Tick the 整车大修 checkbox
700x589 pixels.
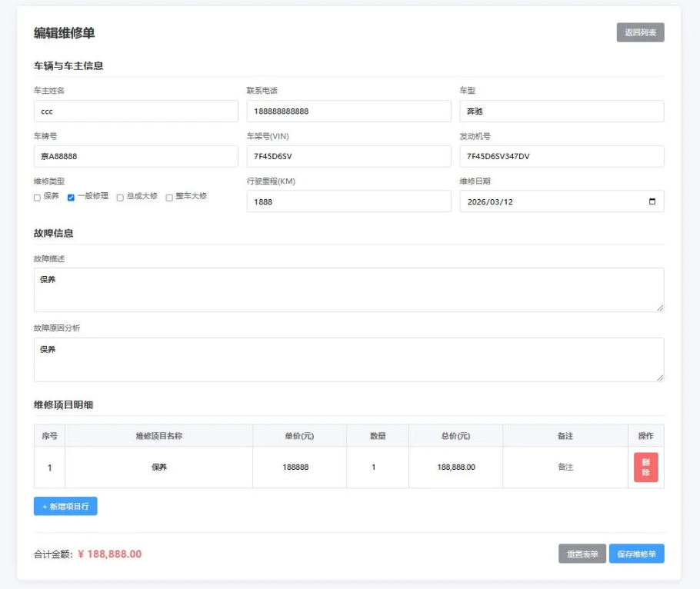tap(169, 198)
